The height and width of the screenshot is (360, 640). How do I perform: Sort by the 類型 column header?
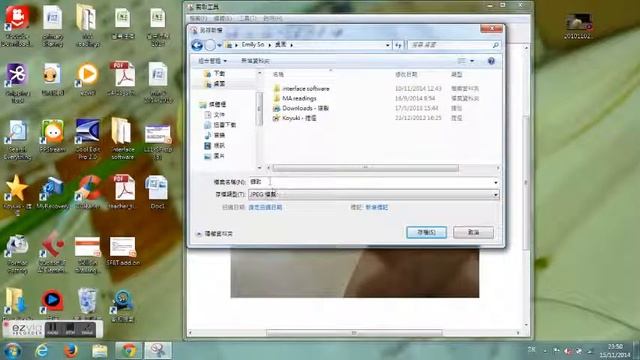point(456,74)
